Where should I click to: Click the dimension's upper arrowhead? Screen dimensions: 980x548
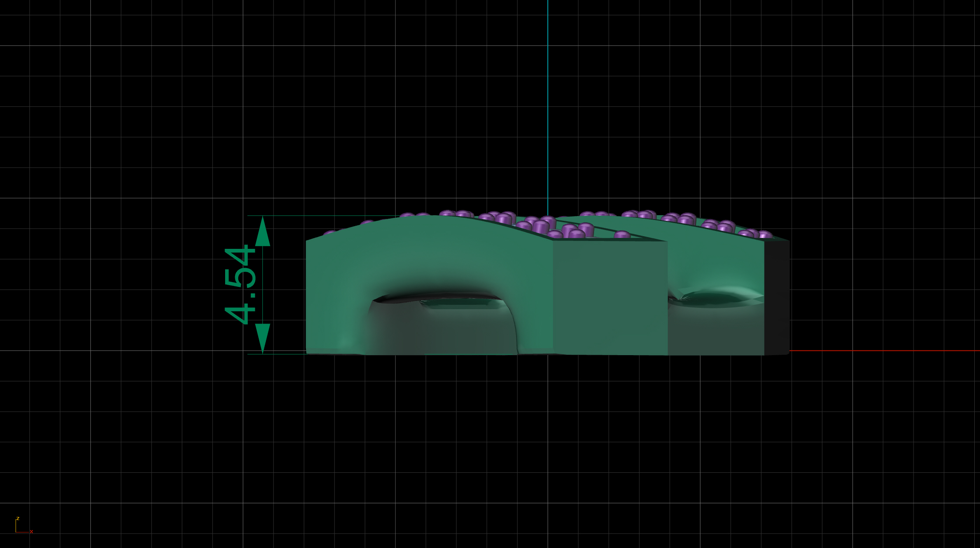(262, 231)
